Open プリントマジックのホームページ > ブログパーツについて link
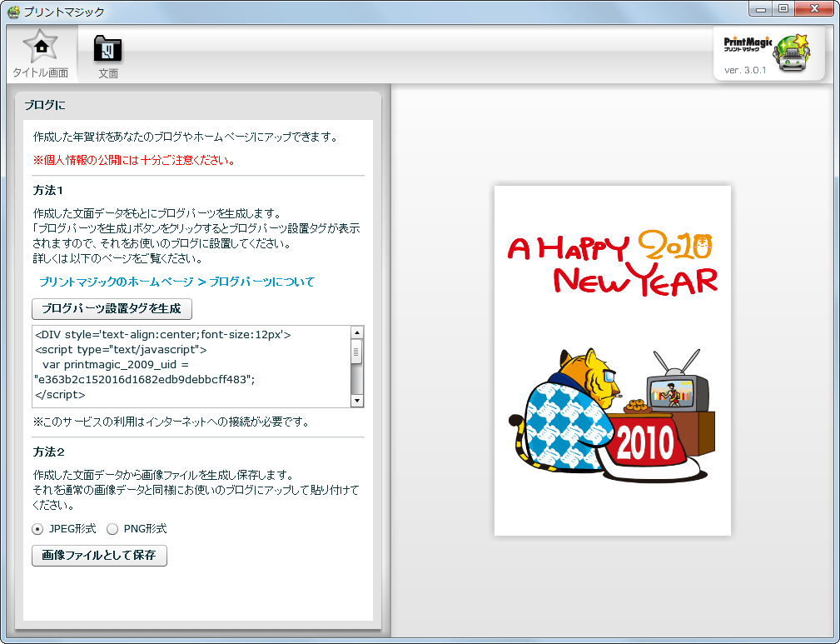Screen dimensions: 840x644 [x=176, y=282]
